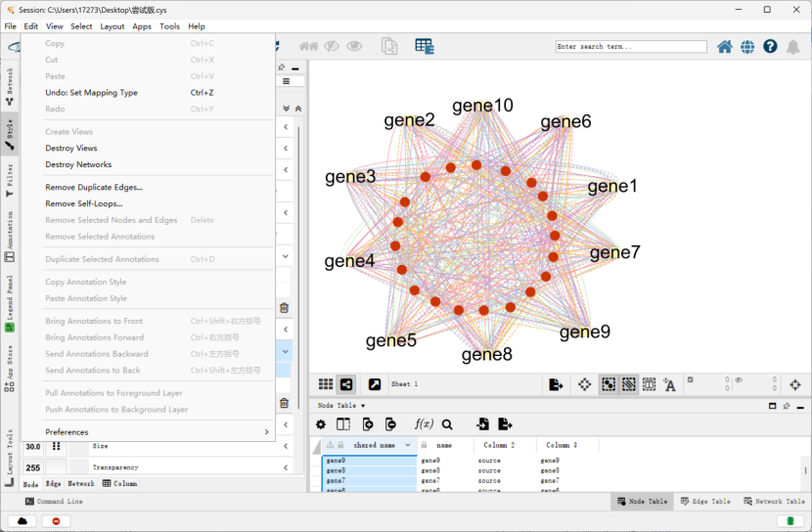Collapse all style properties with the double-up arrow
812x532 pixels.
click(298, 109)
